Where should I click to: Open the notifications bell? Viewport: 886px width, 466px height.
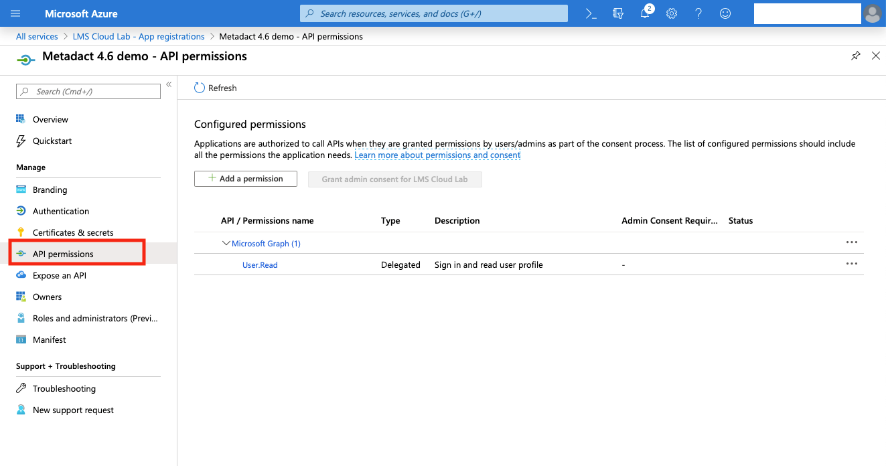pos(645,13)
